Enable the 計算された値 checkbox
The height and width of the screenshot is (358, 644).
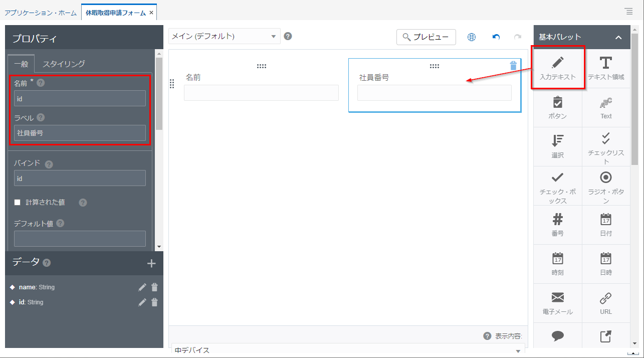tap(18, 203)
